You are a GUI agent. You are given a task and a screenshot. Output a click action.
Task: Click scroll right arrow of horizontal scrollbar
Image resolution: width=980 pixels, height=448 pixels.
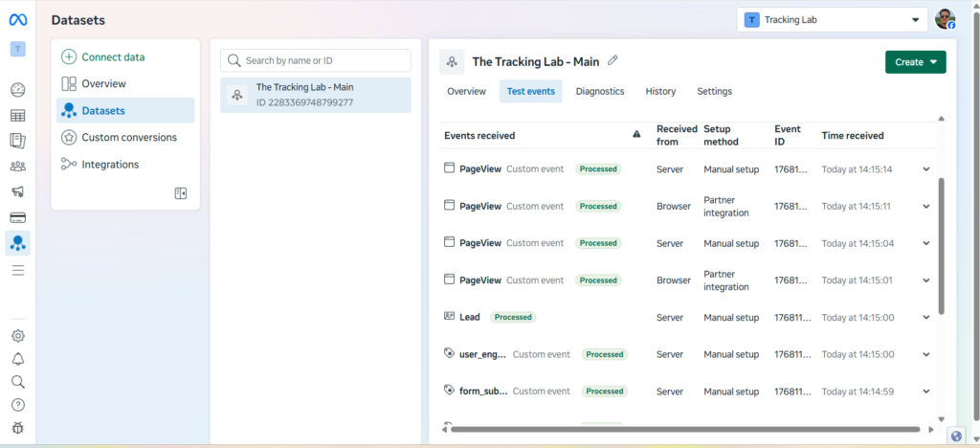[x=931, y=429]
